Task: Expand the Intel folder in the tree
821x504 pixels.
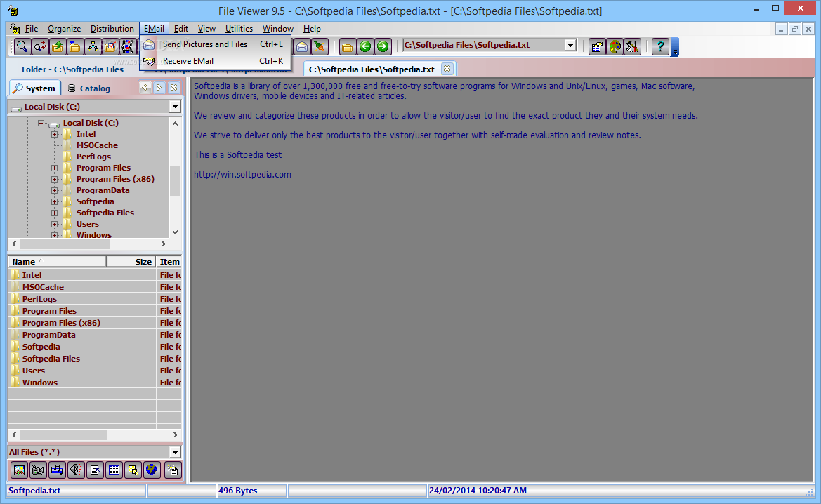Action: tap(54, 135)
